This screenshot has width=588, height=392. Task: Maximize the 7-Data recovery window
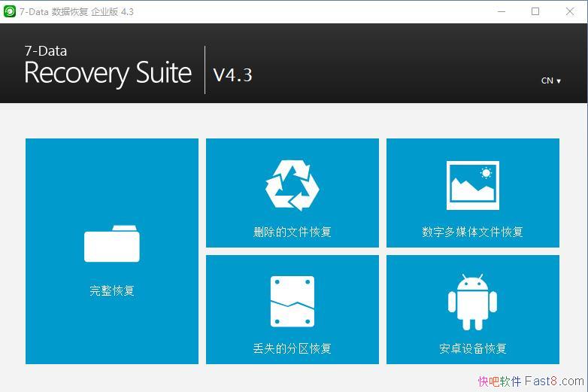pos(535,11)
